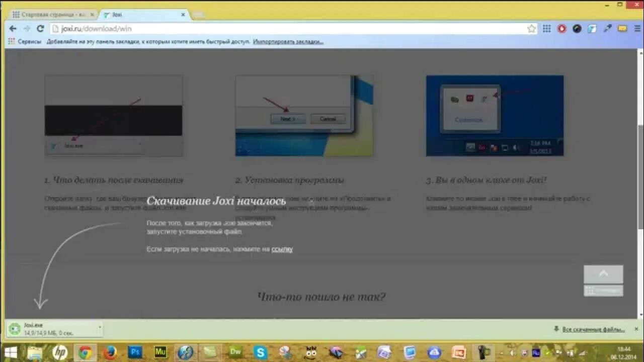Click the browser forward arrow
644x362 pixels.
[x=27, y=29]
